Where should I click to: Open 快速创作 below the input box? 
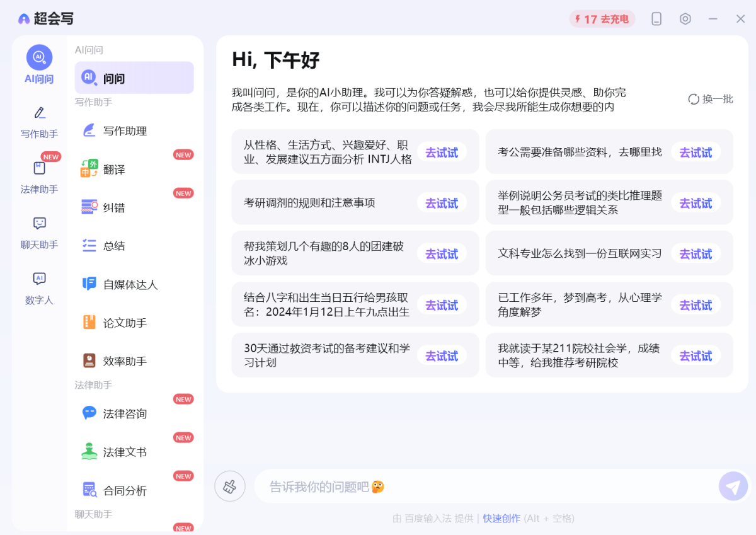coord(501,518)
